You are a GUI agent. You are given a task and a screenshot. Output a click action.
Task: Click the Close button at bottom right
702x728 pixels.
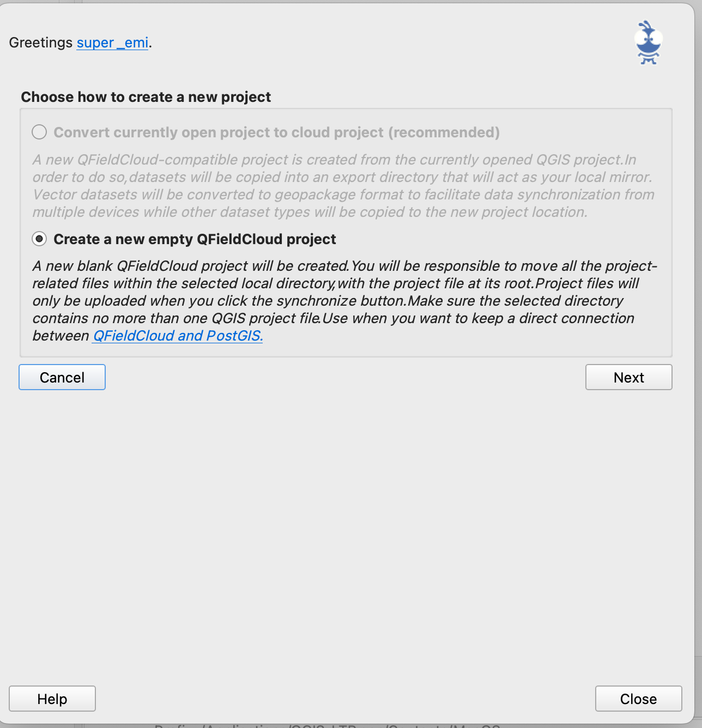coord(638,699)
